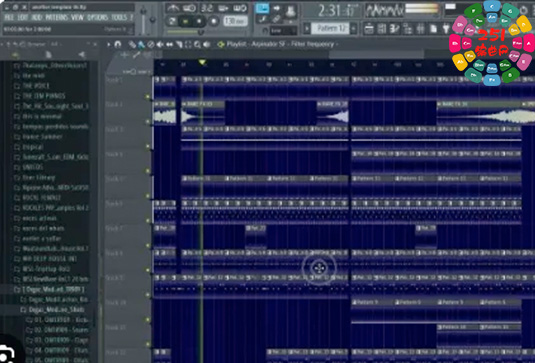Mute Track 3 with its green dot

click(x=148, y=146)
